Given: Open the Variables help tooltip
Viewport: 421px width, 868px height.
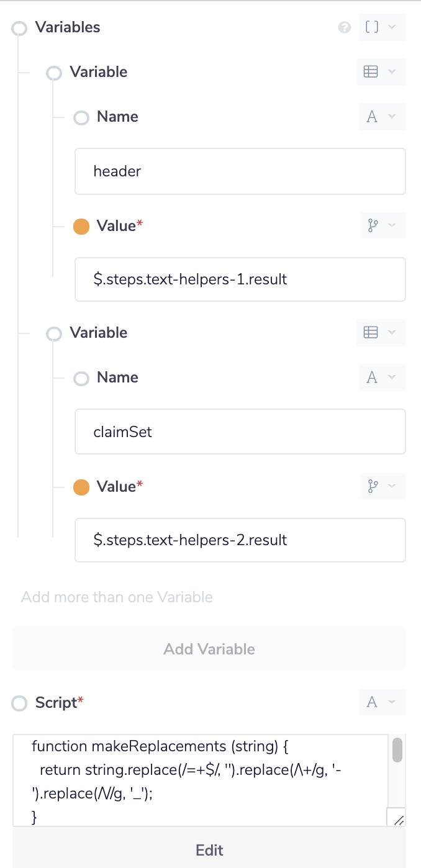Looking at the screenshot, I should click(344, 27).
